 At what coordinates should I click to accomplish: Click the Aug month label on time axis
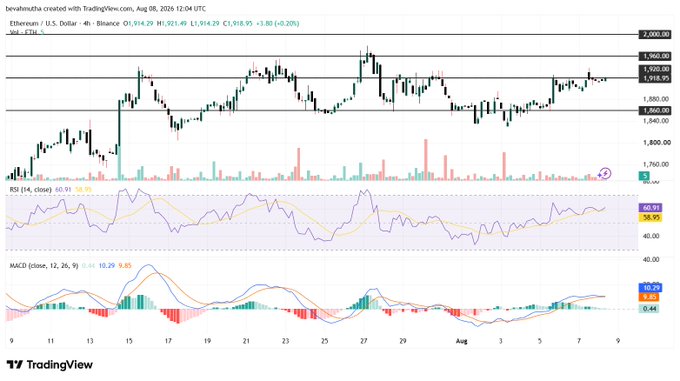[x=461, y=341]
